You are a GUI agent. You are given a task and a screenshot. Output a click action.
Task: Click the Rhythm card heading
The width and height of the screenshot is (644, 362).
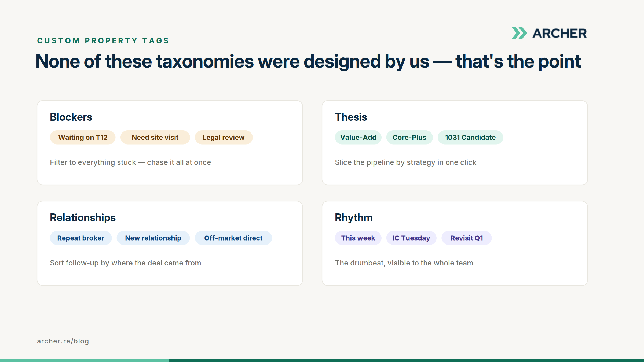click(x=354, y=218)
